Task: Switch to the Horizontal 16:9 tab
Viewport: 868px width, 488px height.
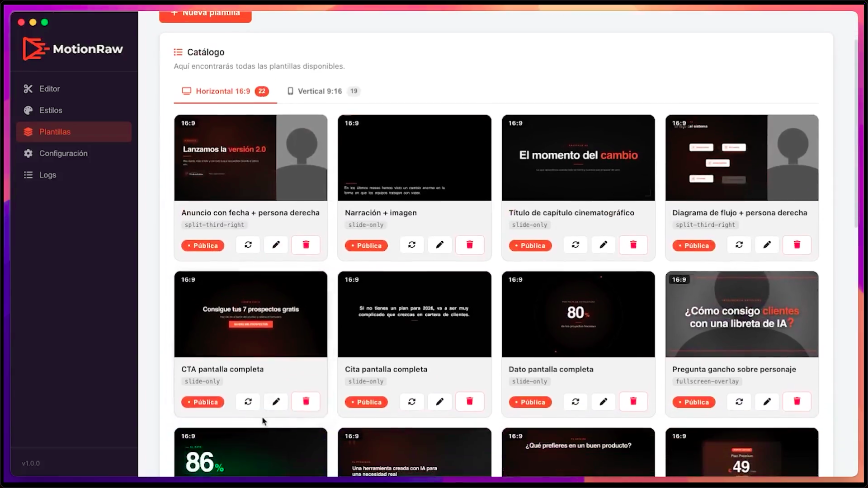Action: [225, 91]
